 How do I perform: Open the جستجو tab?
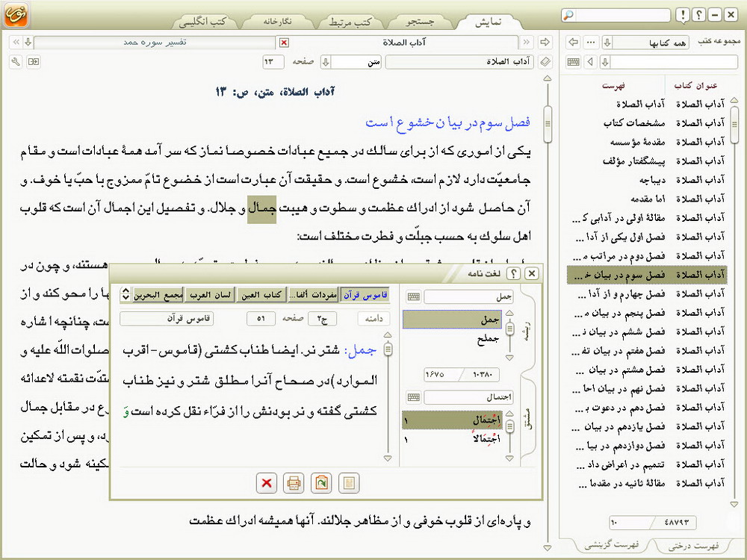(x=419, y=22)
